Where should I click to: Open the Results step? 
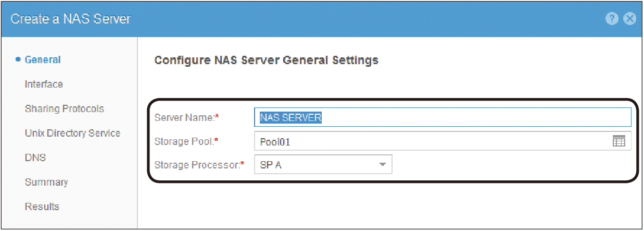coord(42,206)
